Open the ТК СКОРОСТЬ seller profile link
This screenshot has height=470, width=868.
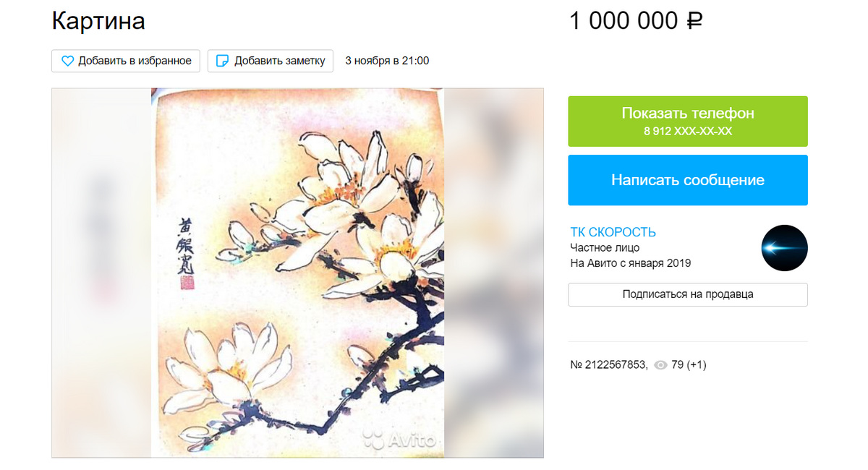[x=613, y=232]
